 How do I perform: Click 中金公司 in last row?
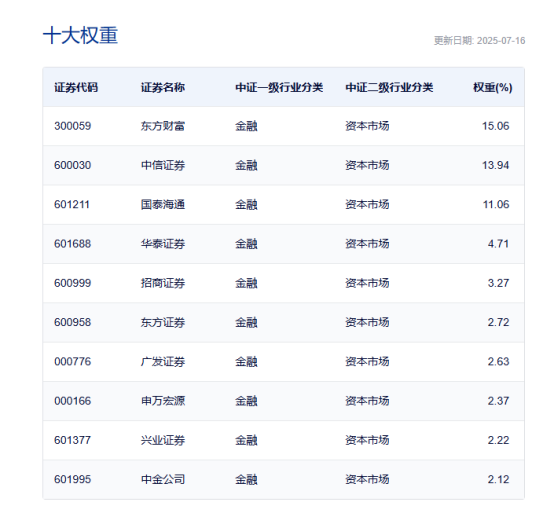(x=163, y=479)
